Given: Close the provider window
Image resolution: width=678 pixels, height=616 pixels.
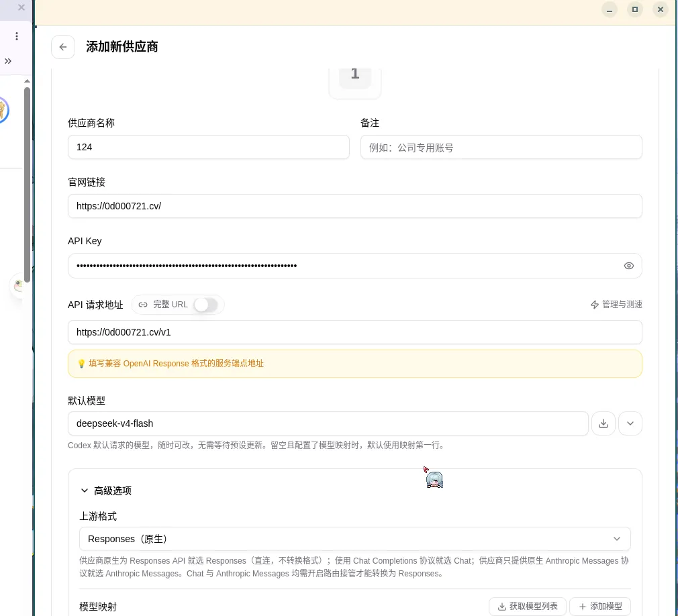Looking at the screenshot, I should 661,9.
